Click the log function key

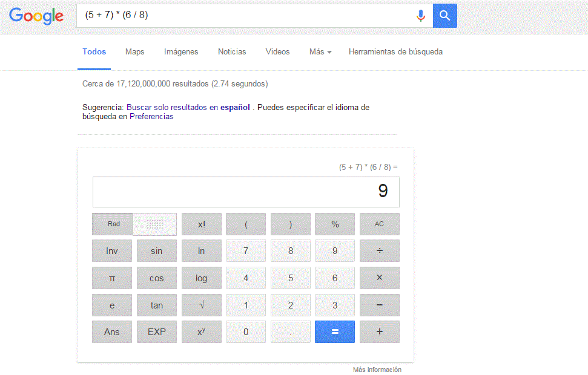pos(202,278)
